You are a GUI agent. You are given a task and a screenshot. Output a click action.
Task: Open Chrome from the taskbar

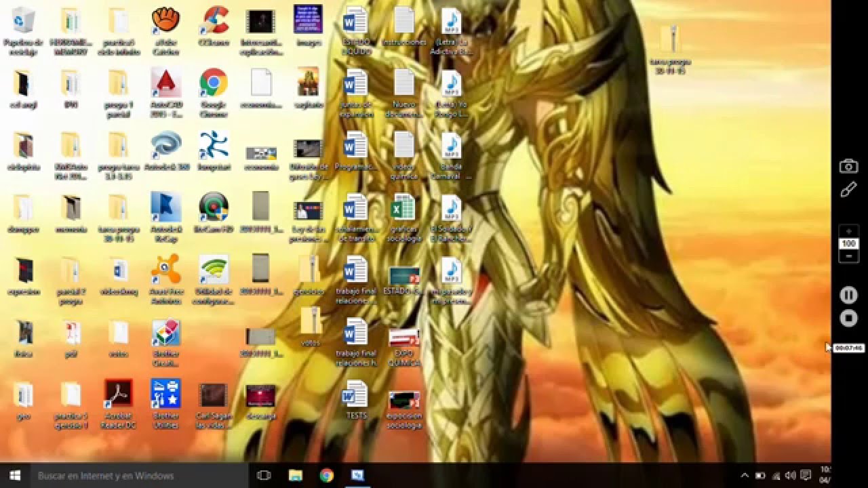pyautogui.click(x=326, y=476)
